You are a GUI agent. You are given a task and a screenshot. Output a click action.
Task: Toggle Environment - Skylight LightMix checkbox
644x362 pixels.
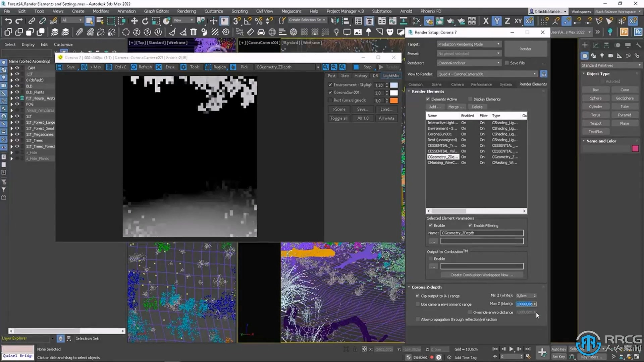pyautogui.click(x=330, y=85)
